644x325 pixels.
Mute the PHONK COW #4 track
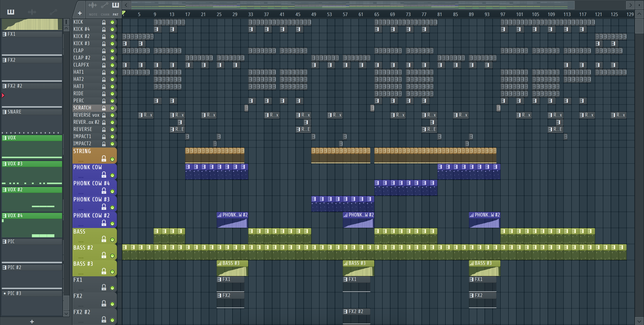pyautogui.click(x=112, y=191)
